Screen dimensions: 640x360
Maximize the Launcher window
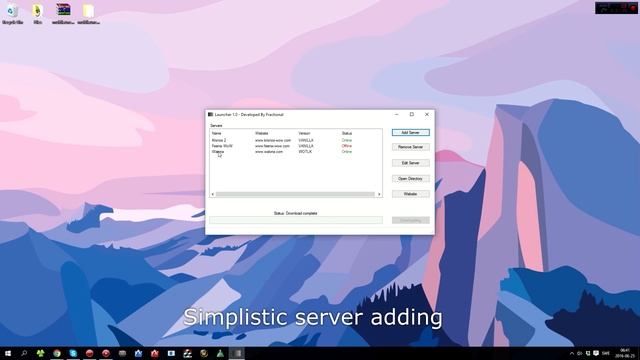click(x=412, y=115)
